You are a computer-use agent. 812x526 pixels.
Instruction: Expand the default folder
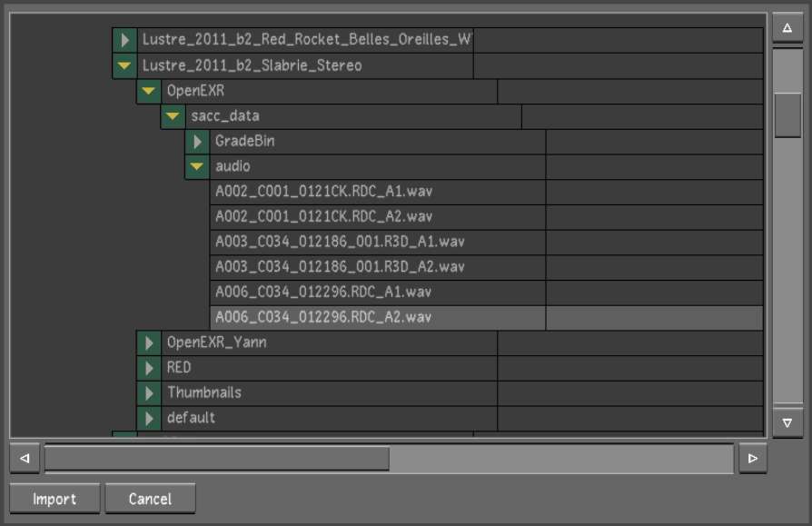(x=149, y=418)
